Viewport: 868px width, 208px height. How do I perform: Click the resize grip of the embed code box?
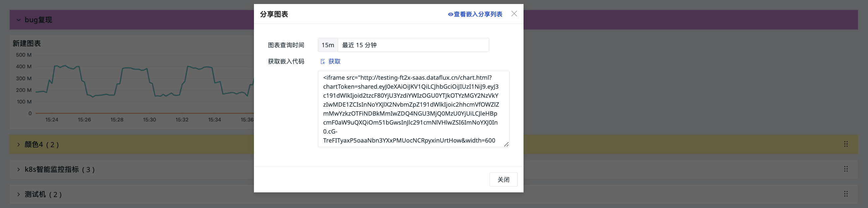[506, 145]
